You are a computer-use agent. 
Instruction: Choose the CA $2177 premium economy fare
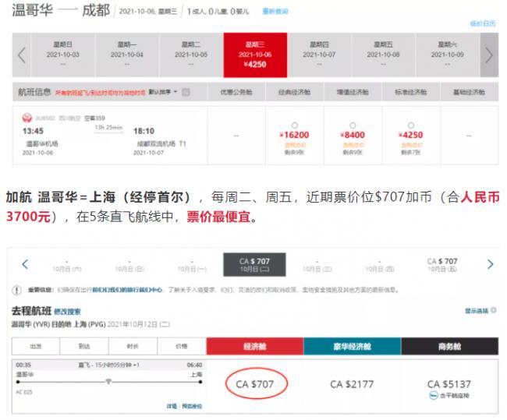pos(352,383)
